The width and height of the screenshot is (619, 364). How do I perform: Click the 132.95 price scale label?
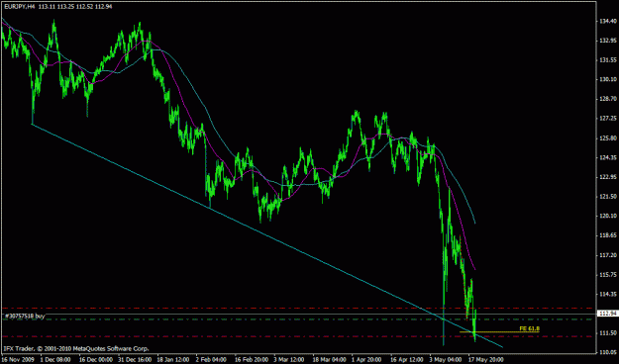click(608, 41)
